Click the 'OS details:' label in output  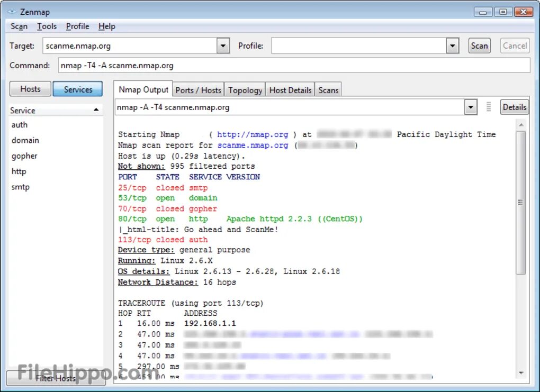coord(143,271)
